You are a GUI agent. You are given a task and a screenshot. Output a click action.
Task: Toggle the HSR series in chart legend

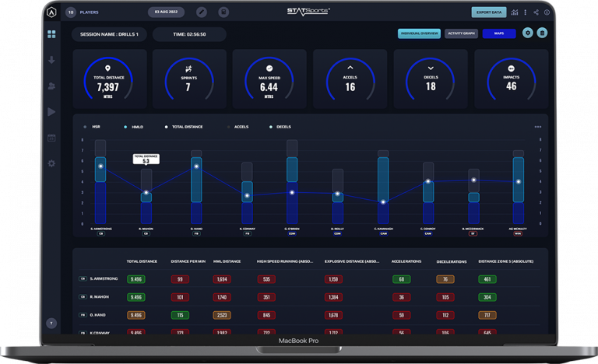(93, 126)
